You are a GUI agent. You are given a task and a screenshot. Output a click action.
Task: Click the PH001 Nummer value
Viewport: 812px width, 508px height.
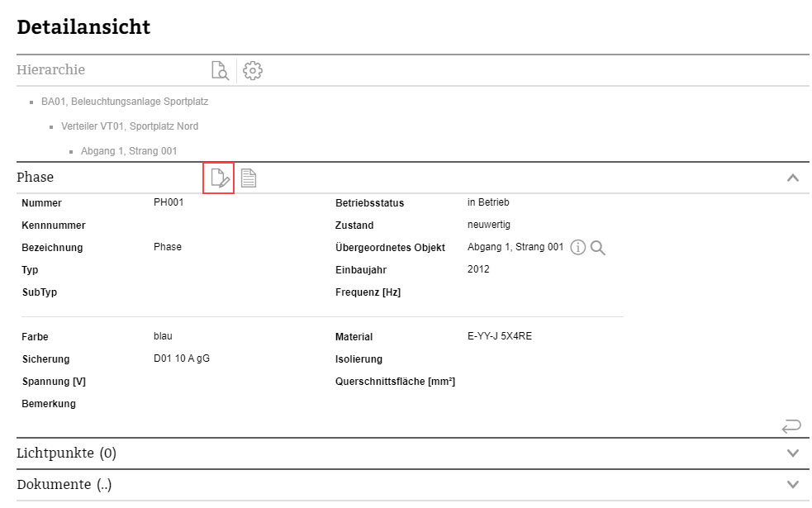[x=169, y=202]
